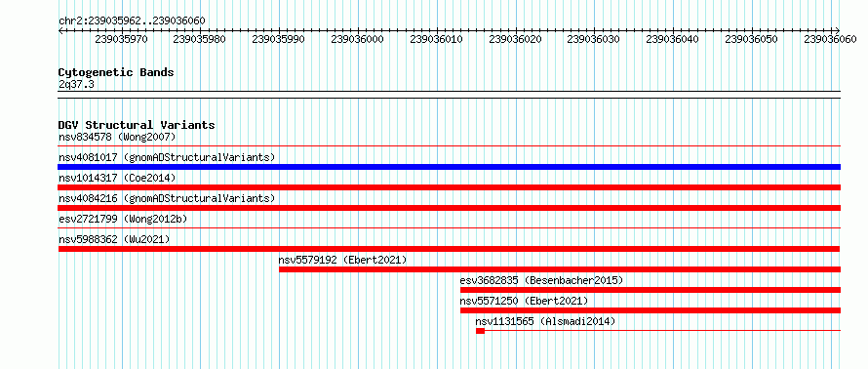Open nsv4081017 gnomAD variant label
Viewport: 868px width, 369px height.
pyautogui.click(x=167, y=157)
